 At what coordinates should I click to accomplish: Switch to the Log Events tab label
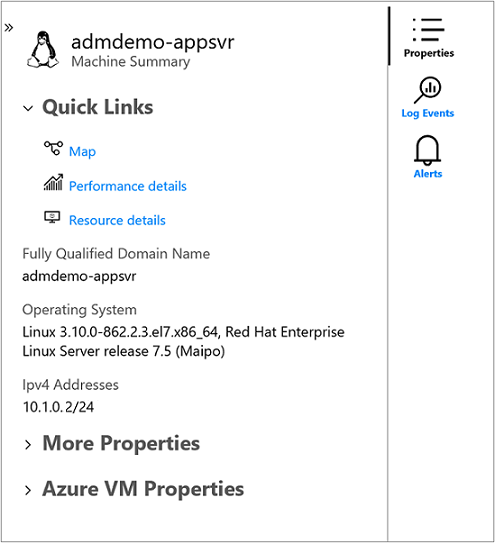coord(428,113)
